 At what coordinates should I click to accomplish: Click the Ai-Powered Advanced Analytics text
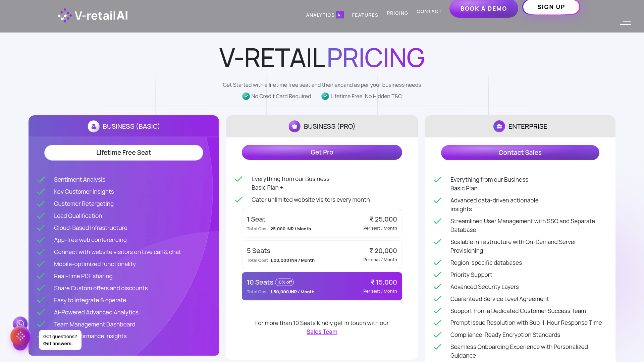96,312
